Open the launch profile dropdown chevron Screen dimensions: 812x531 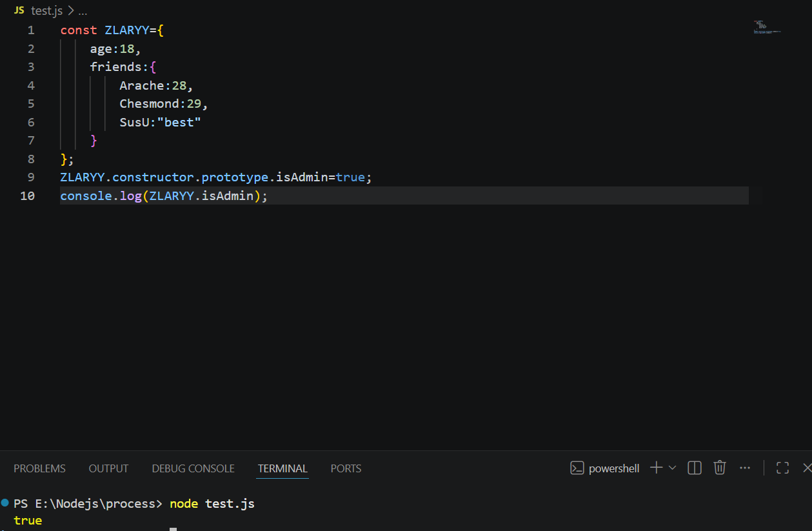point(672,468)
